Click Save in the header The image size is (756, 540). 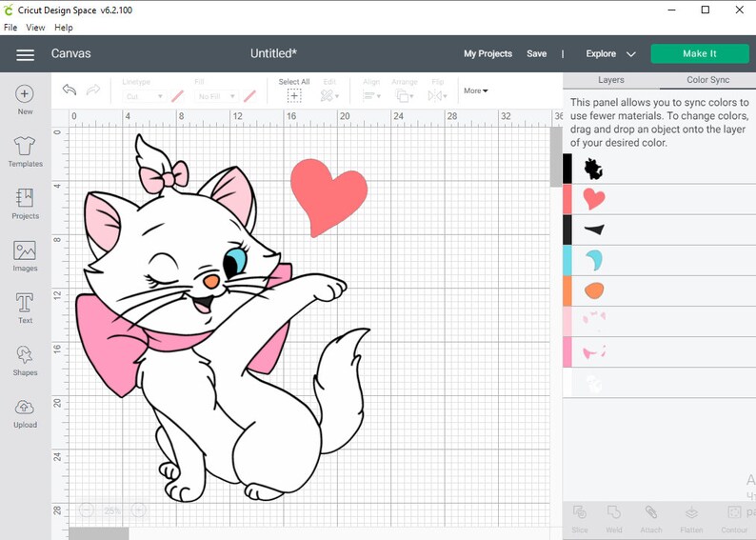(x=537, y=54)
